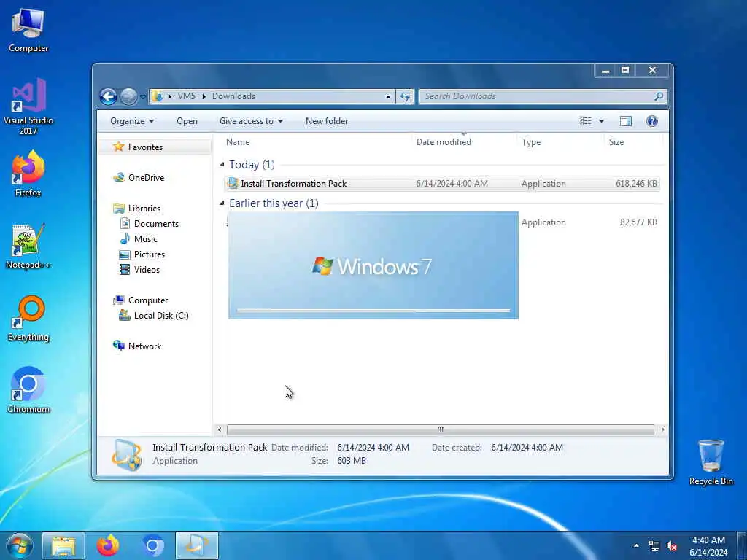Open Explorer help
Image resolution: width=747 pixels, height=560 pixels.
tap(651, 121)
